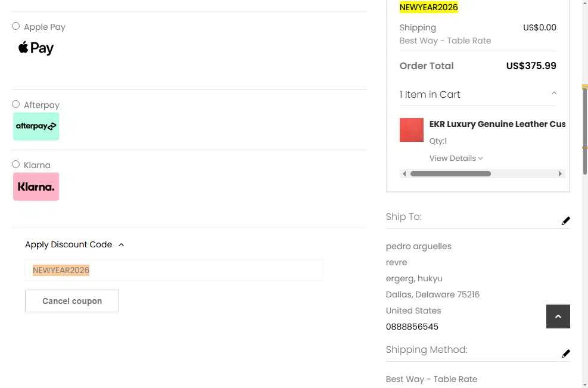588x388 pixels.
Task: Edit the Ship To address pencil icon
Action: [x=565, y=221]
